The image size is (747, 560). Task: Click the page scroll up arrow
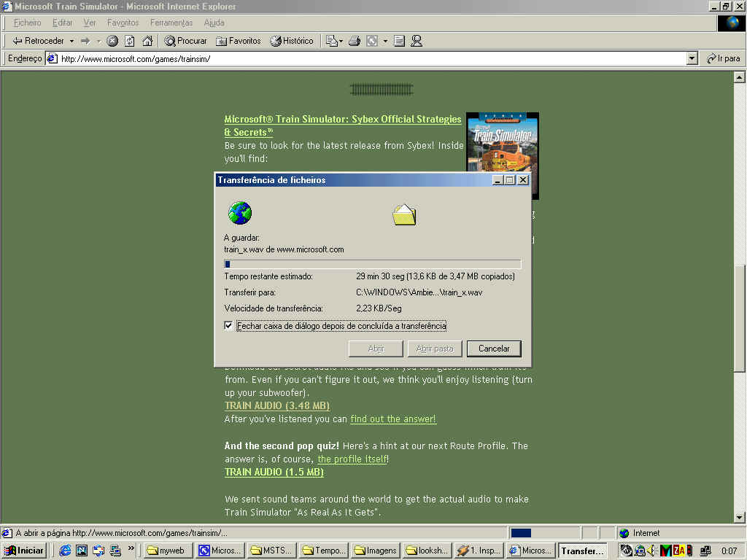click(x=740, y=77)
